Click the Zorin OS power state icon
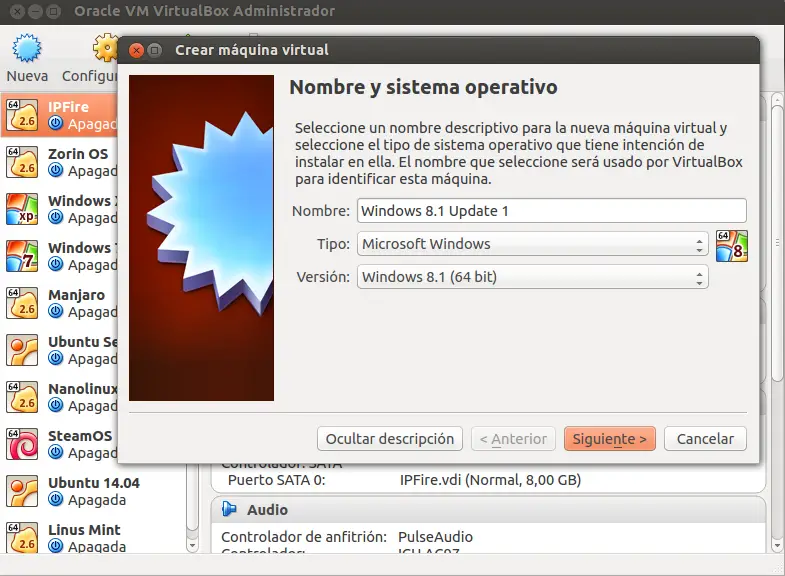This screenshot has height=576, width=785. pos(56,170)
